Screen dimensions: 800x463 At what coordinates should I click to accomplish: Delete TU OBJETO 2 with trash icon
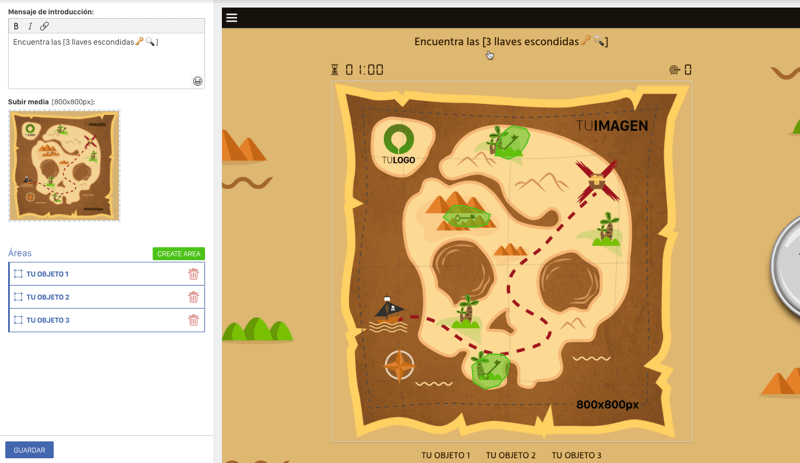click(x=193, y=297)
